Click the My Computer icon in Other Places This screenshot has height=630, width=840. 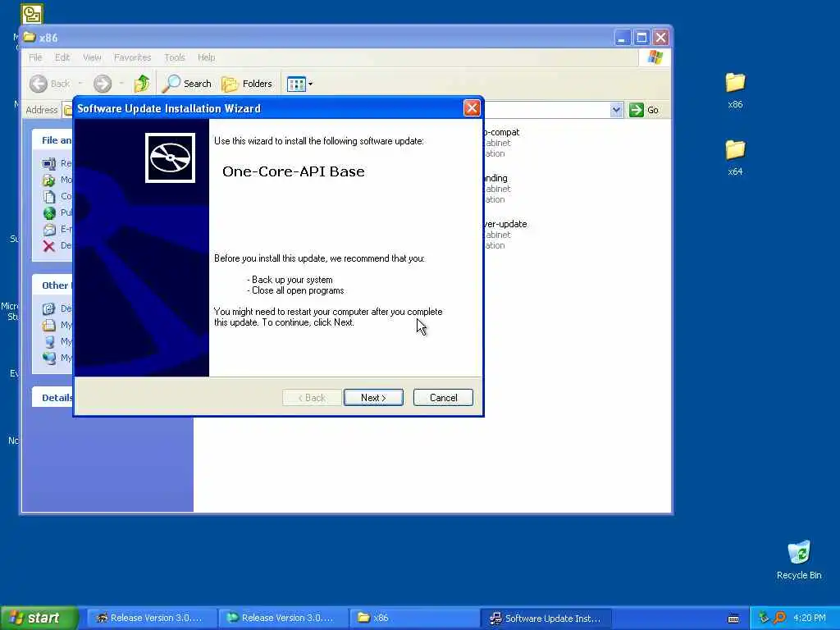(48, 341)
